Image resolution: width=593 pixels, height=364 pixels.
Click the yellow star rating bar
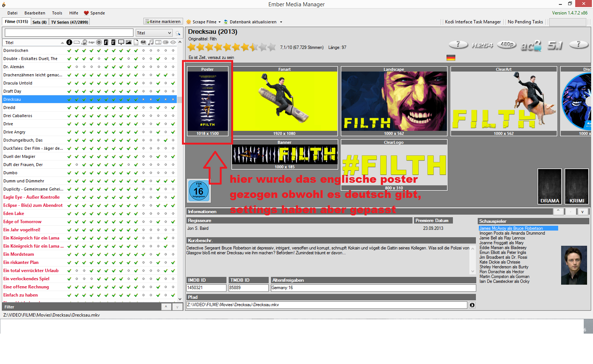click(232, 47)
